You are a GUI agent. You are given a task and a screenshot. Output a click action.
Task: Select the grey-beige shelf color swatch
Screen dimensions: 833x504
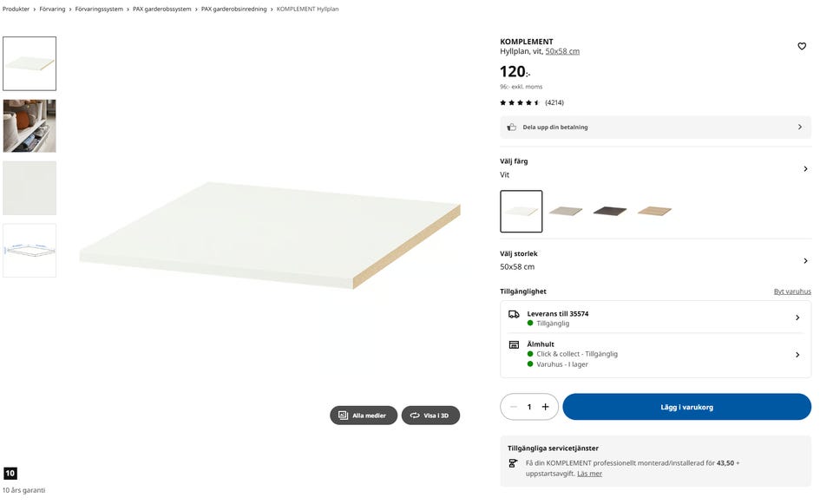click(x=566, y=211)
